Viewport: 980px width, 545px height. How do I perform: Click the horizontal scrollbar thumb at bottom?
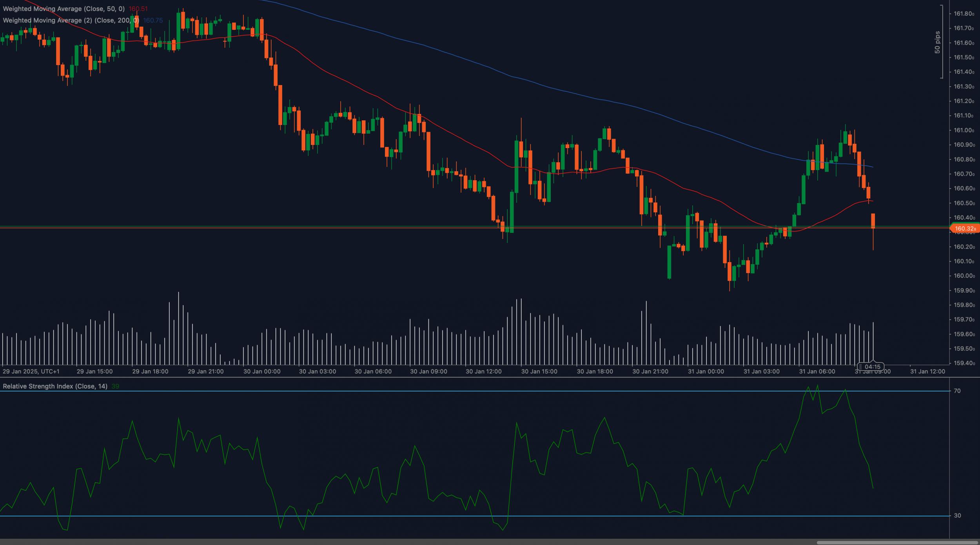897,542
